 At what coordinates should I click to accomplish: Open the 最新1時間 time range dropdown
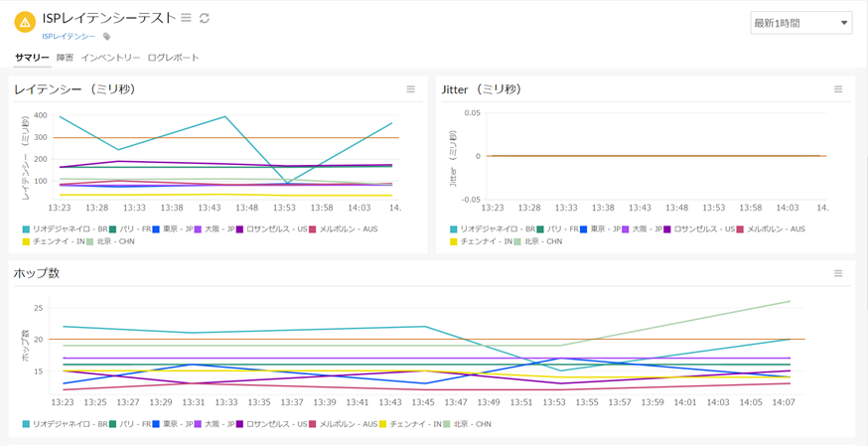pyautogui.click(x=800, y=23)
